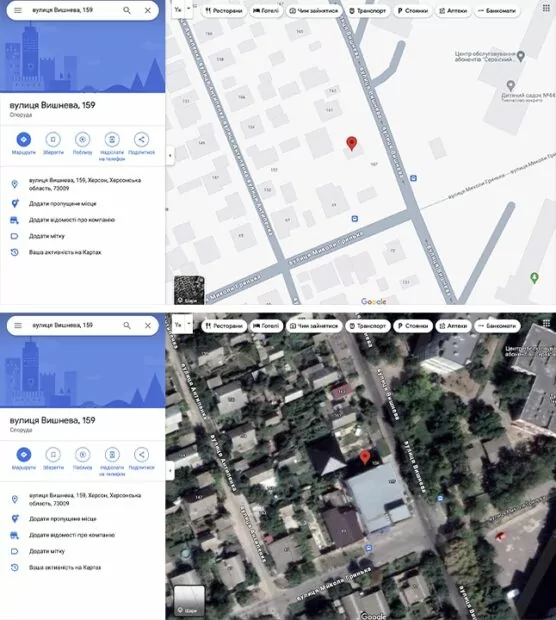Click the search magnifier in the satellite view
The height and width of the screenshot is (620, 556).
[x=127, y=325]
